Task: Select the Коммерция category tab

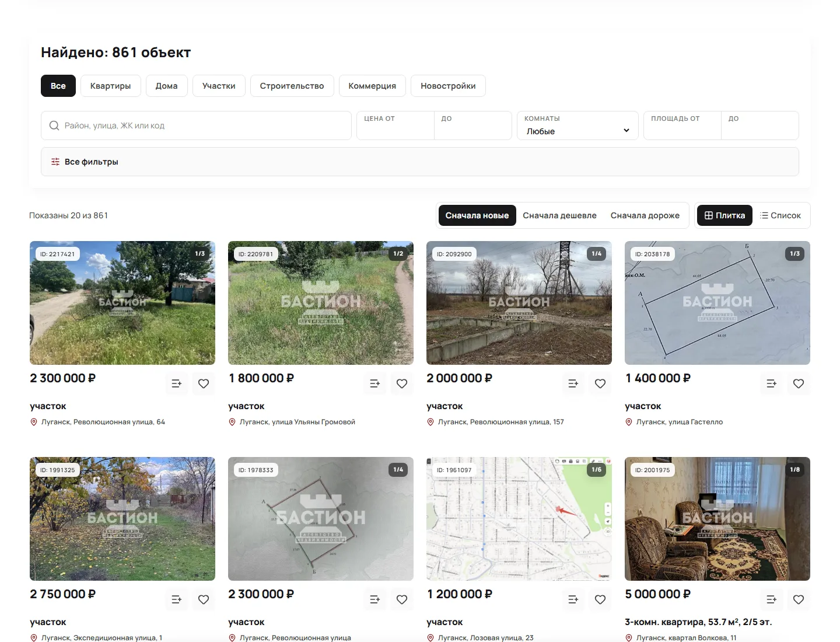Action: tap(372, 86)
